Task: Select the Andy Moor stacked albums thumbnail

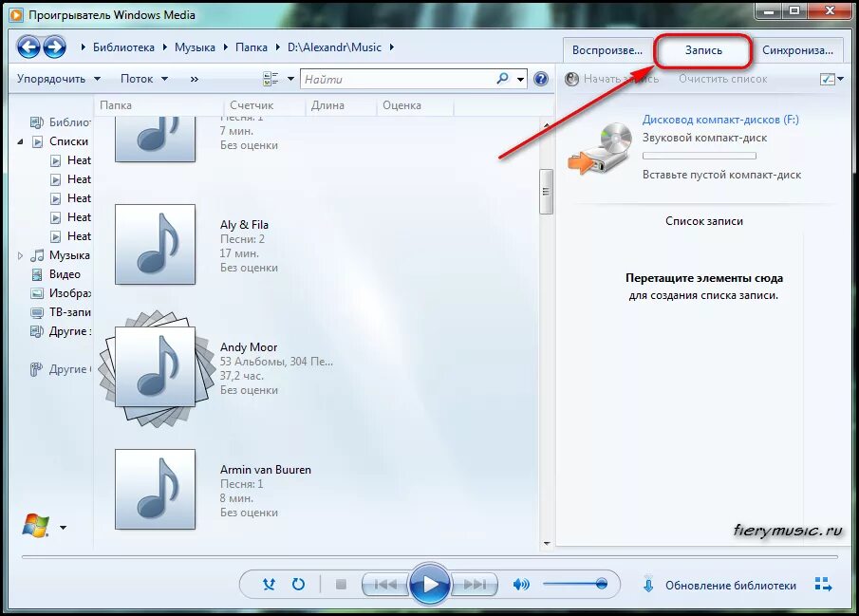Action: [x=156, y=367]
